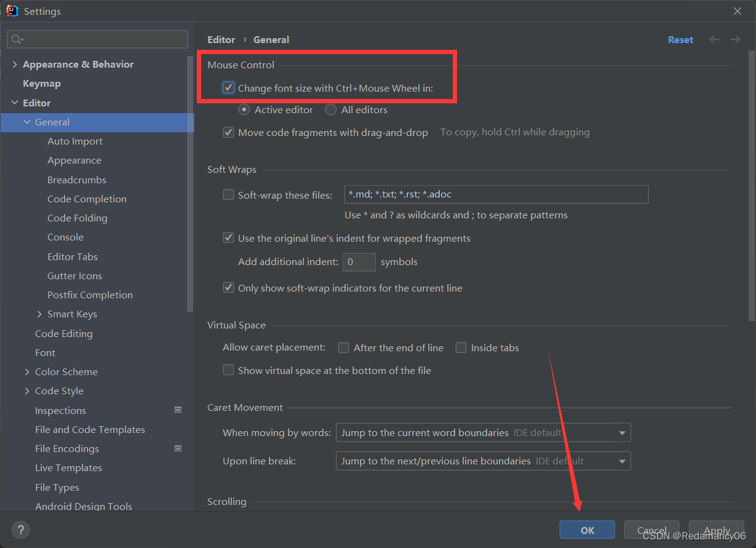
Task: Click the Inspections project-level settings icon
Action: point(178,410)
